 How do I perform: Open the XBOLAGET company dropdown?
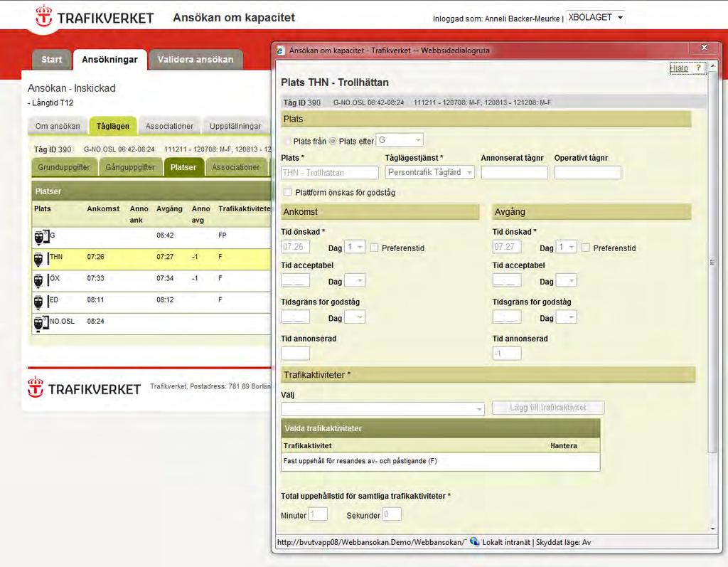(595, 18)
